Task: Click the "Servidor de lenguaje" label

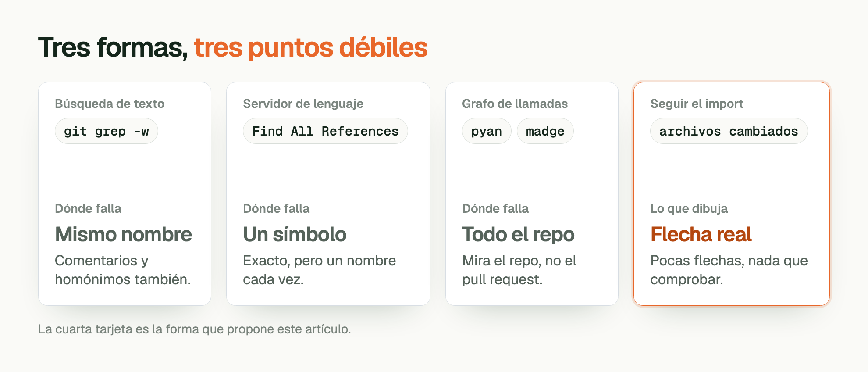Action: 303,104
